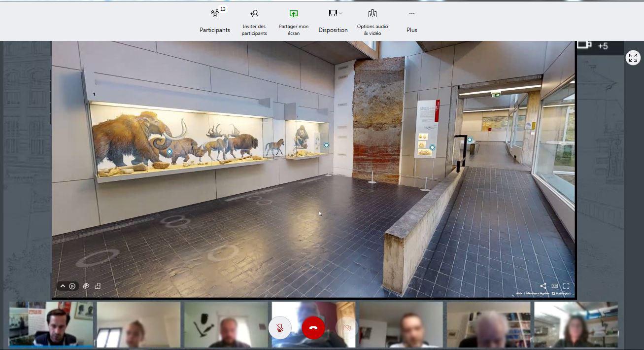Open the Participants panel
Image resolution: width=644 pixels, height=350 pixels.
coord(215,22)
